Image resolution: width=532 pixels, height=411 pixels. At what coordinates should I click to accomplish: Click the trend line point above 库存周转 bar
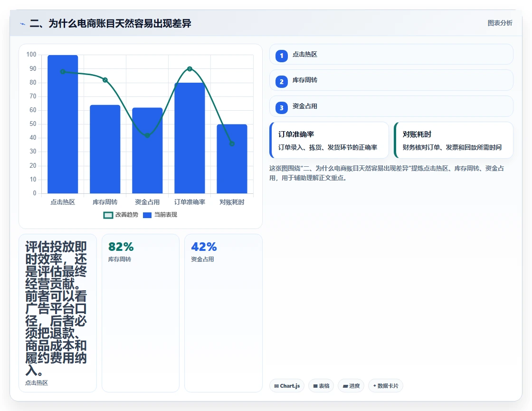pos(105,80)
